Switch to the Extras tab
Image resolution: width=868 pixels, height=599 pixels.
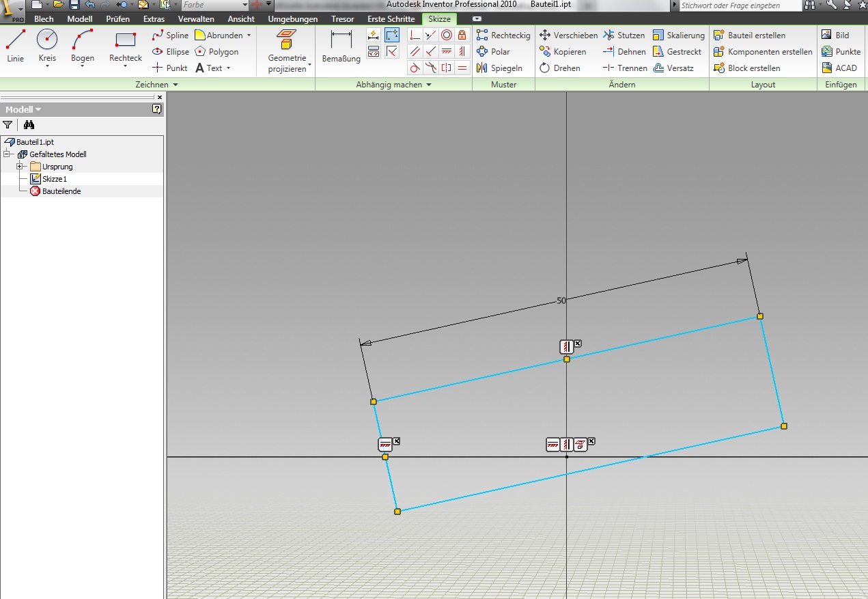pos(154,19)
